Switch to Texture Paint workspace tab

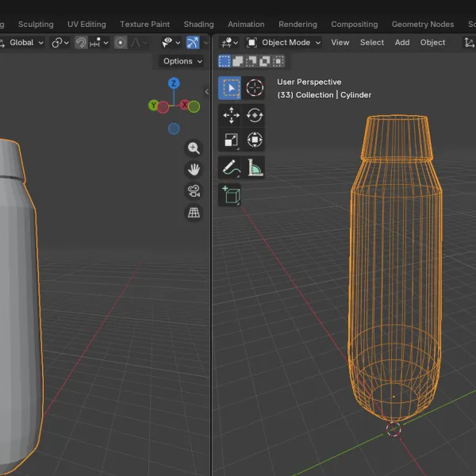(x=145, y=25)
